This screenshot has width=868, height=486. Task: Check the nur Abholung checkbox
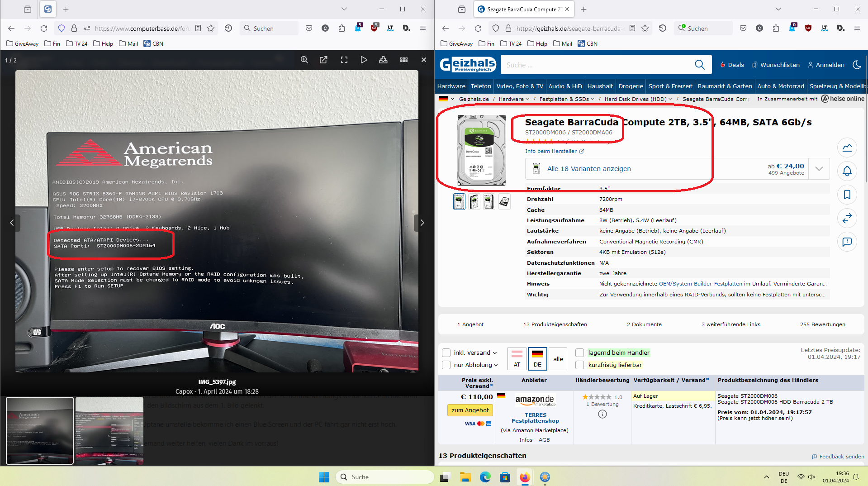coord(446,365)
